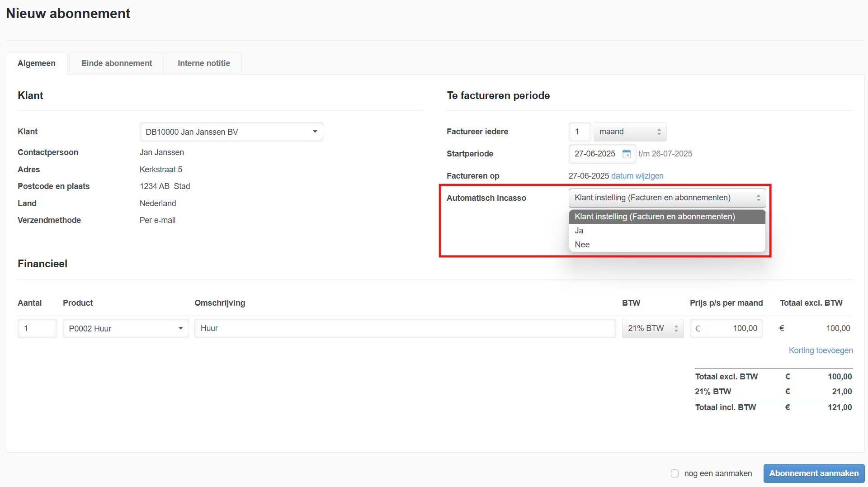The image size is (868, 487).
Task: Open the Product dropdown P0002 Huur
Action: [x=126, y=329]
